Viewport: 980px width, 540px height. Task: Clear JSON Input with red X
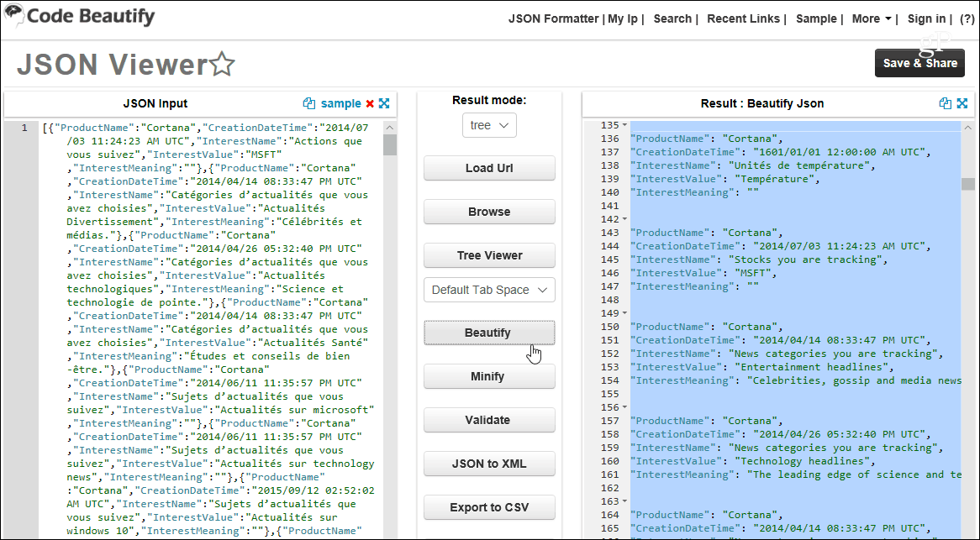370,103
